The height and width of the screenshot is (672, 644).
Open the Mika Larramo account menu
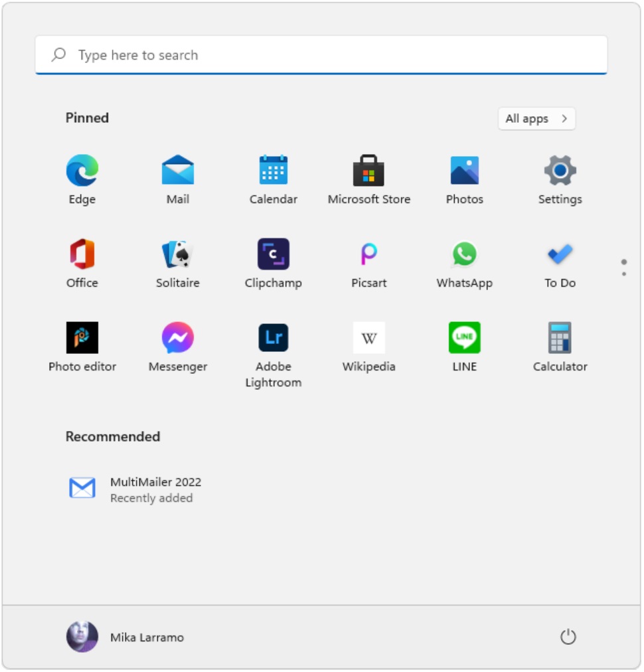(x=125, y=637)
